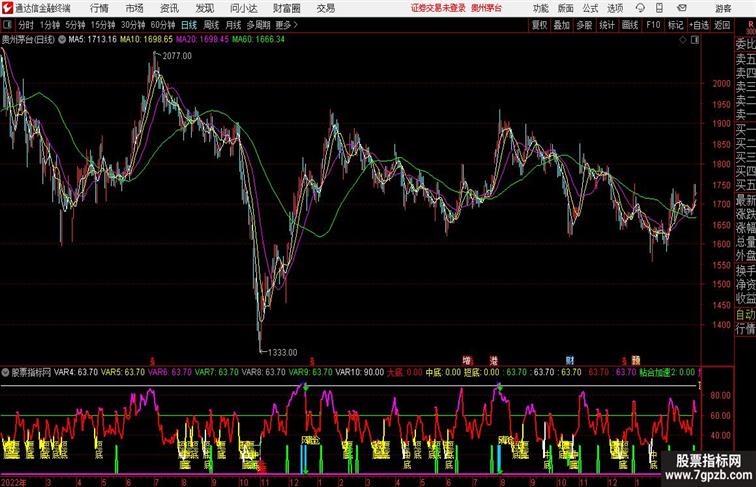Click the 复权 toolbar button

[x=540, y=25]
